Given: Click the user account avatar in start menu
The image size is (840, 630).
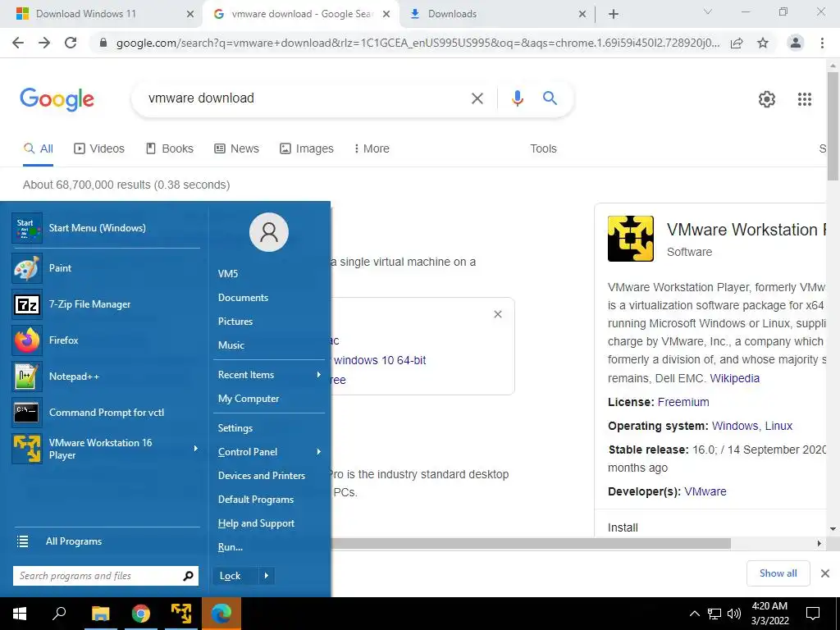Looking at the screenshot, I should [269, 232].
